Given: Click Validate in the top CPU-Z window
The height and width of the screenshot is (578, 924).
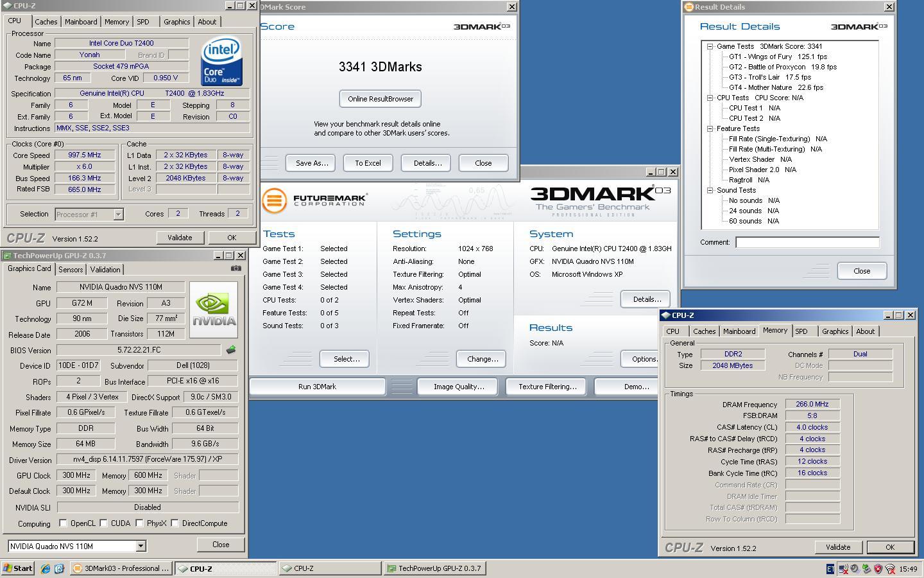Looking at the screenshot, I should (180, 238).
